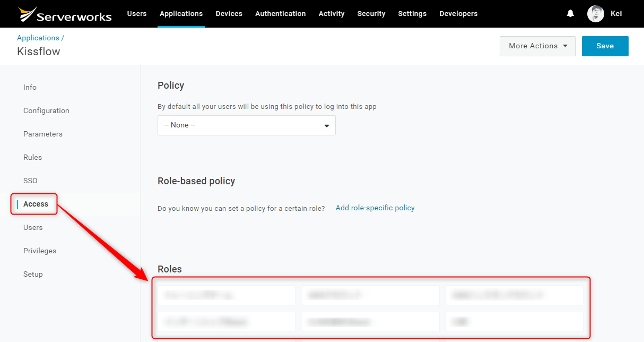Toggle the last role in second Roles row
The image size is (644, 342).
tap(515, 321)
